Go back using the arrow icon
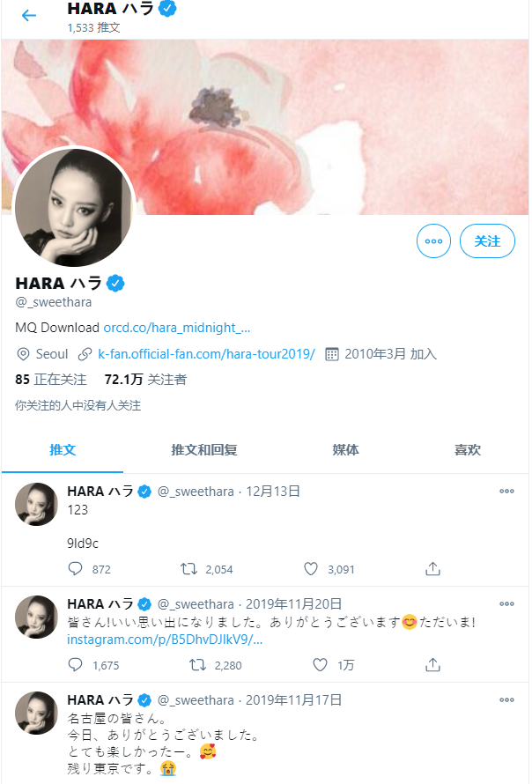532x784 pixels. tap(29, 16)
